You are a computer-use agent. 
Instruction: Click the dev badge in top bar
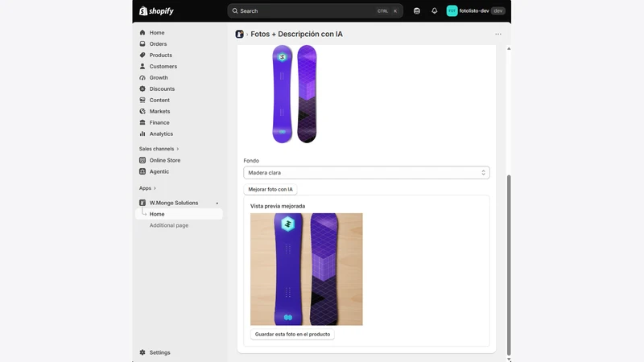coord(497,11)
